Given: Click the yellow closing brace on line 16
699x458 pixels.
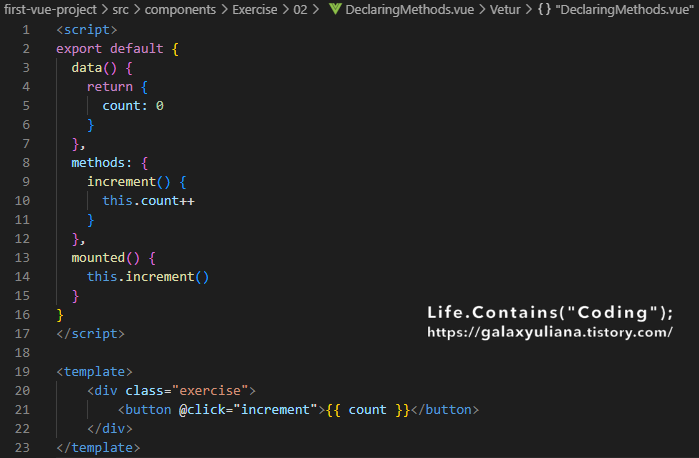Looking at the screenshot, I should click(60, 315).
